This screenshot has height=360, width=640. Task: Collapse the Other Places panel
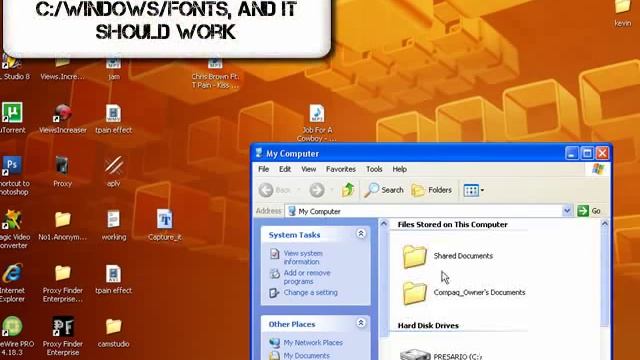pos(361,323)
